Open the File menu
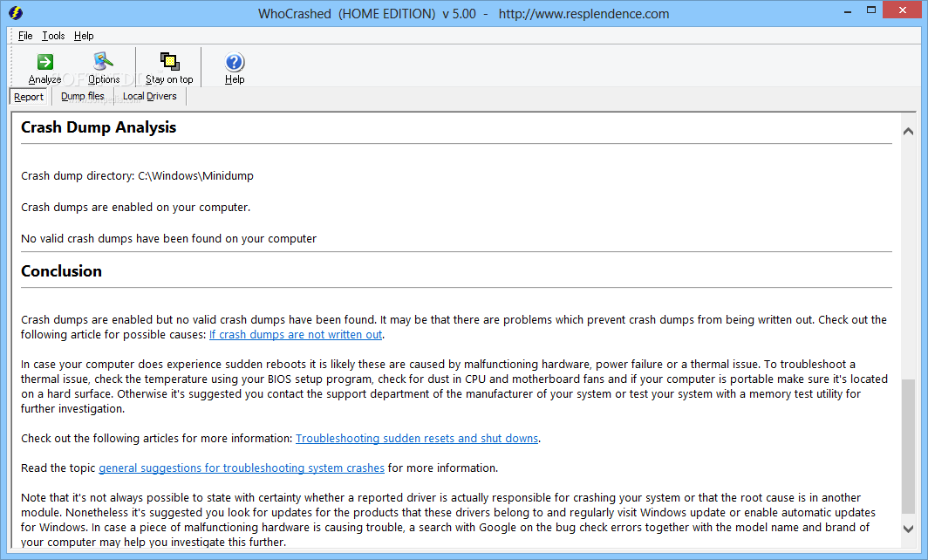The image size is (928, 560). [x=25, y=36]
